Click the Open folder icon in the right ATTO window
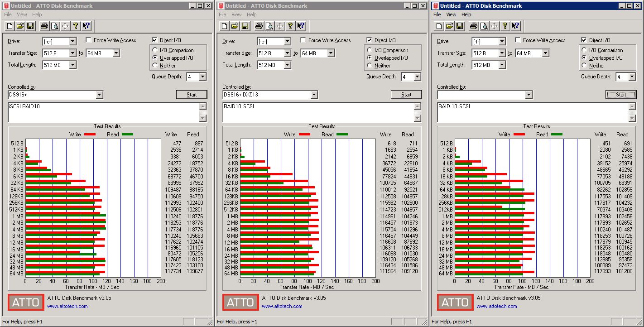This screenshot has height=327, width=644. coord(449,26)
